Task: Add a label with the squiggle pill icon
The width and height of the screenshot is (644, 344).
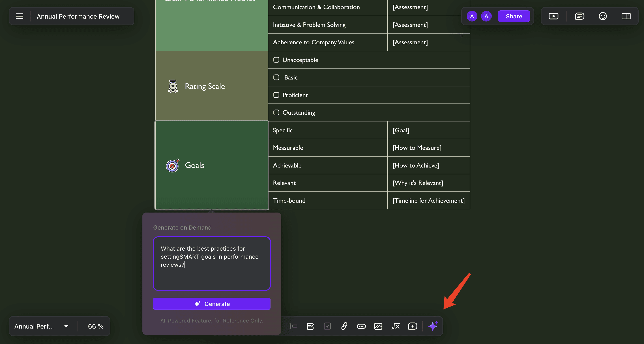Action: (361, 326)
